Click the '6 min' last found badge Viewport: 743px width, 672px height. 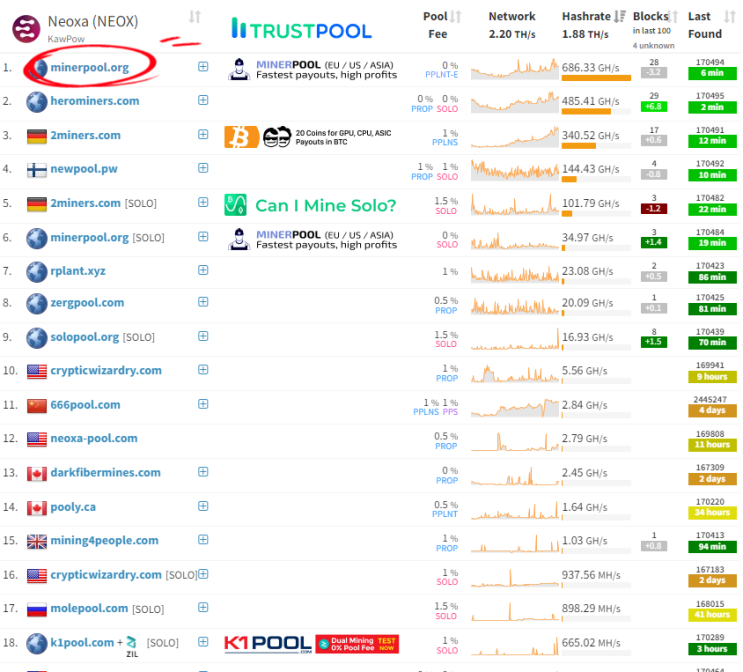(712, 73)
